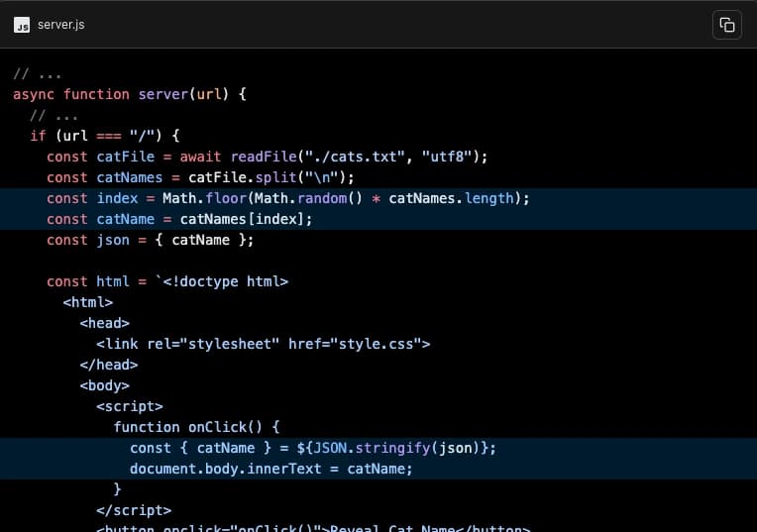Click the indented '// ...' comment inside server function
Image resolution: width=757 pixels, height=532 pixels.
[x=54, y=115]
